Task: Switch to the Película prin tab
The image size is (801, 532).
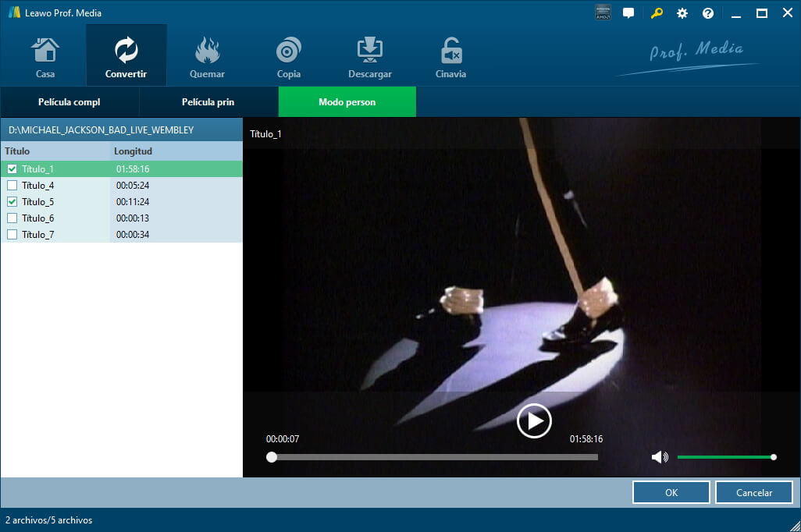Action: coord(208,102)
